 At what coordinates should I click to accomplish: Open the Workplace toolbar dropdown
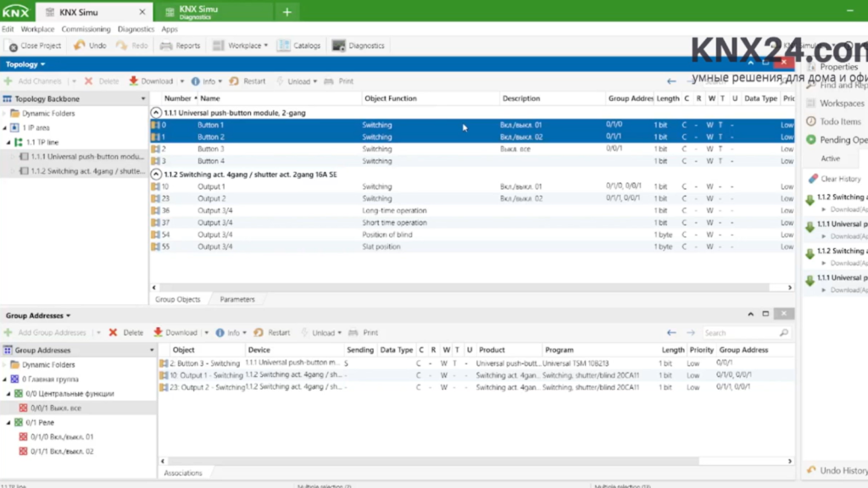click(241, 46)
